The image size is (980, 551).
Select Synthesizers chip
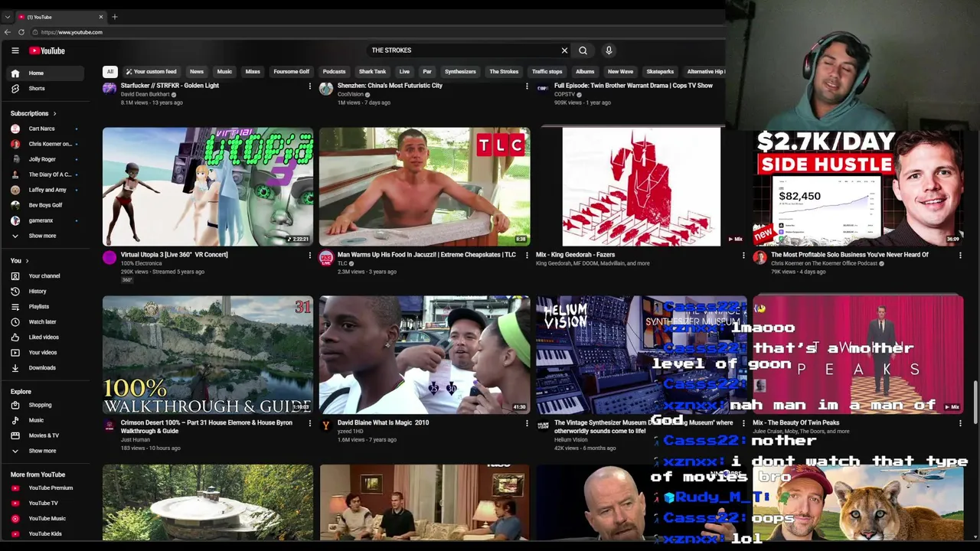(460, 72)
